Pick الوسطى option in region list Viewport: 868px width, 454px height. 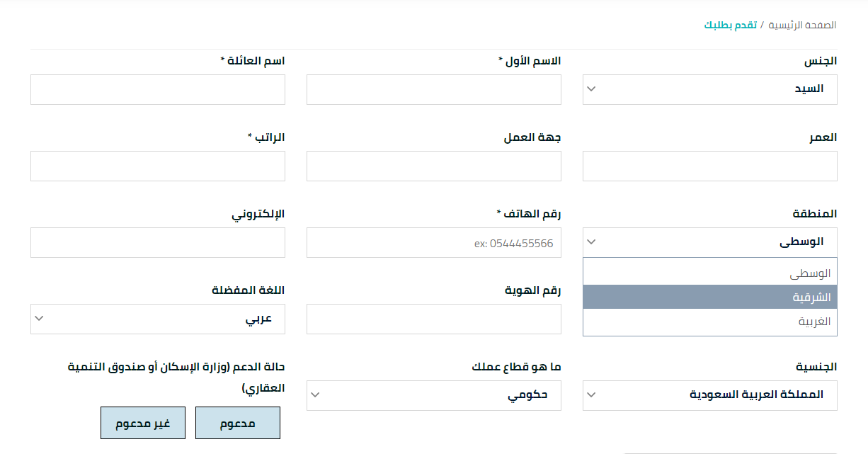pyautogui.click(x=709, y=273)
